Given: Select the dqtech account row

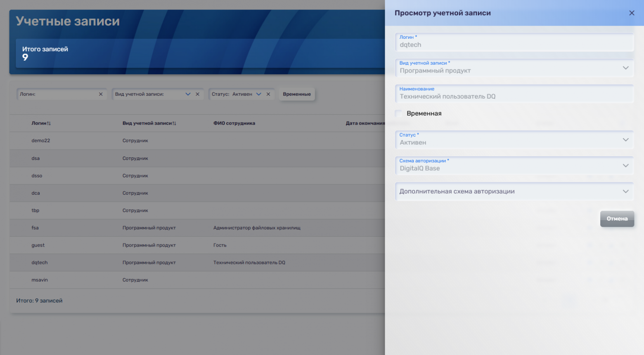Looking at the screenshot, I should [40, 263].
